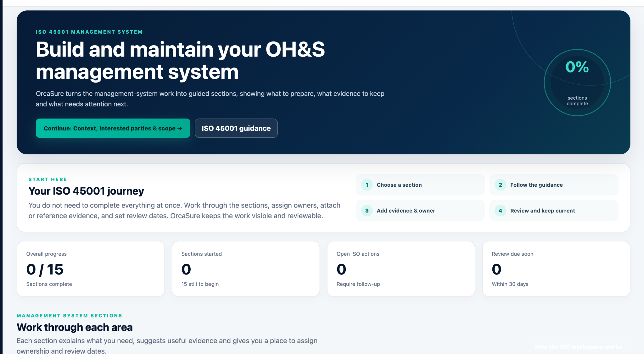The width and height of the screenshot is (644, 354).
Task: Click the number 1 step badge
Action: (x=367, y=185)
